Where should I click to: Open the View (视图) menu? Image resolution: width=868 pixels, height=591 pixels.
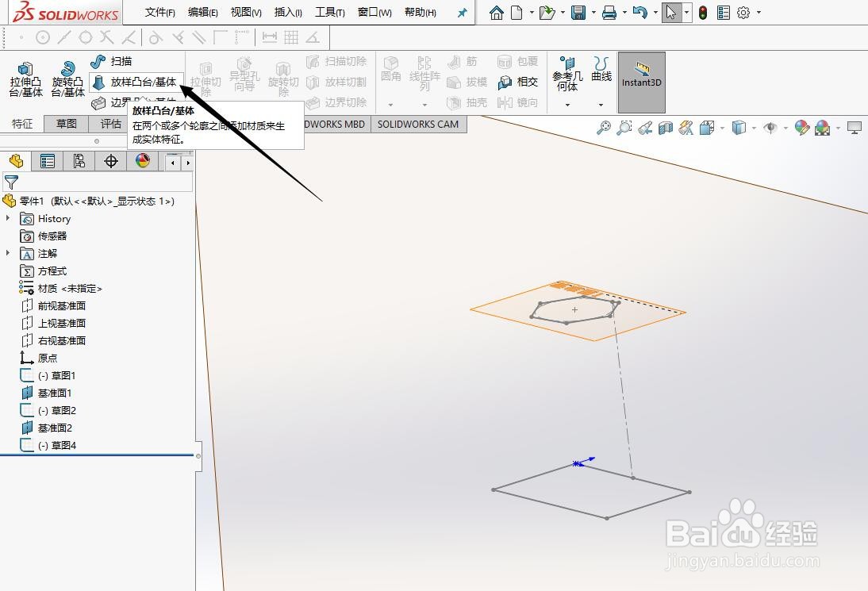click(246, 12)
